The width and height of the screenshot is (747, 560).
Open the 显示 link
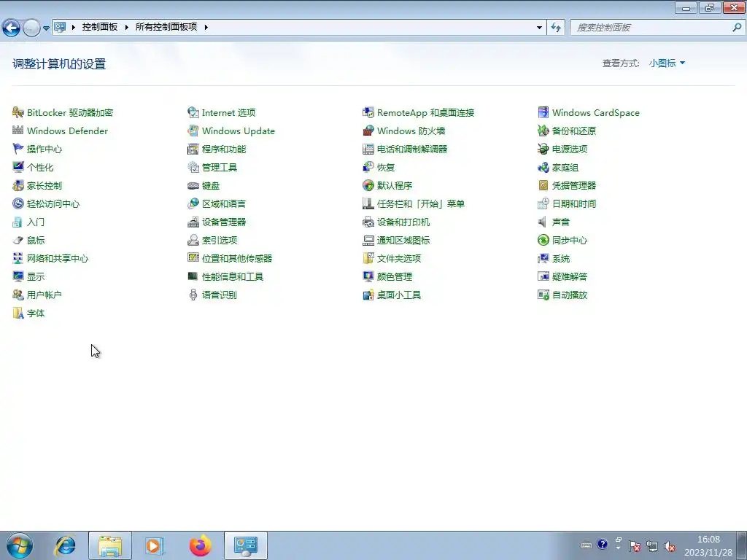pos(36,276)
